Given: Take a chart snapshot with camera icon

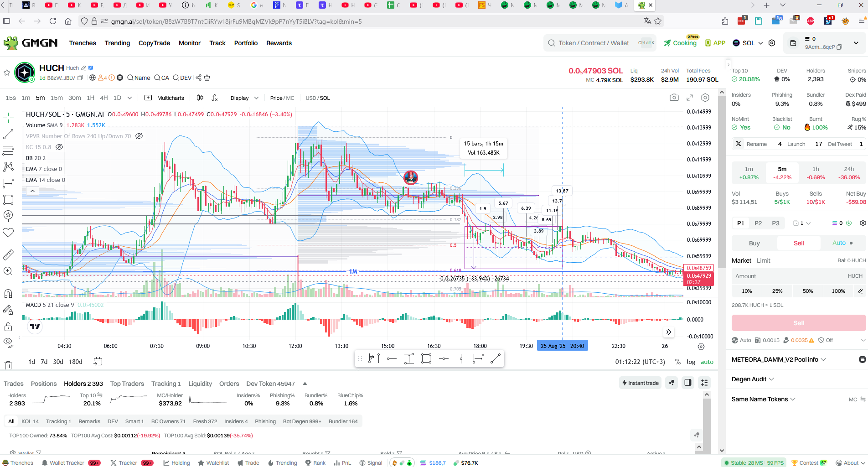Looking at the screenshot, I should (x=674, y=98).
